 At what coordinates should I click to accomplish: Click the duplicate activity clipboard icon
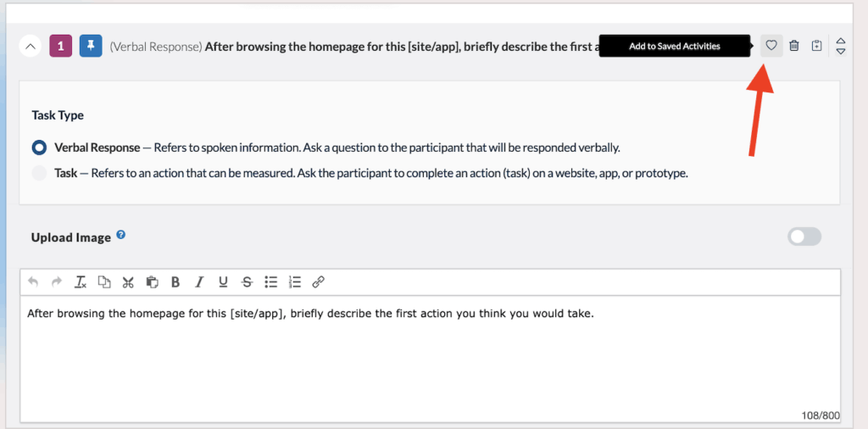pos(816,46)
